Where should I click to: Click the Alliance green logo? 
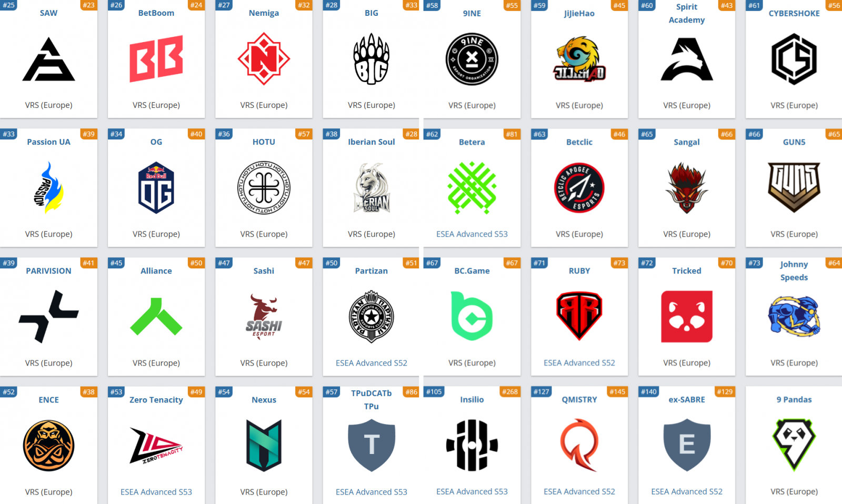156,317
